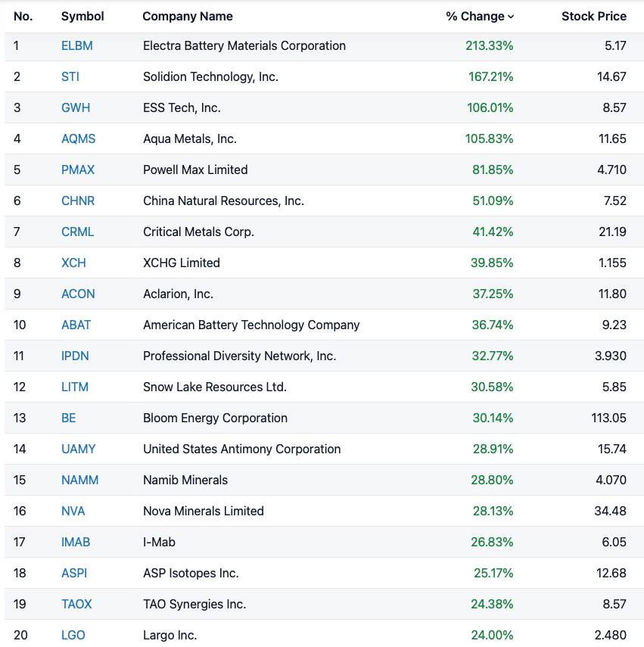Image resolution: width=644 pixels, height=647 pixels.
Task: Click the AQMS symbol link
Action: point(79,138)
